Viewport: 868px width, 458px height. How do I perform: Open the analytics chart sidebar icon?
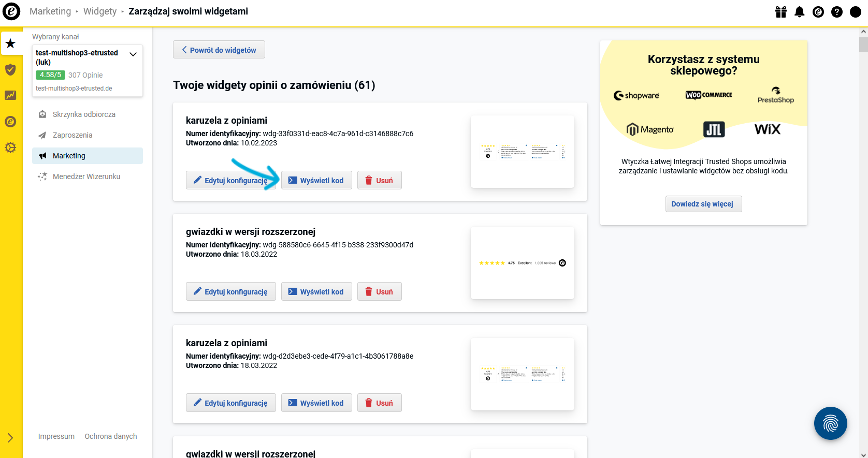(x=11, y=95)
